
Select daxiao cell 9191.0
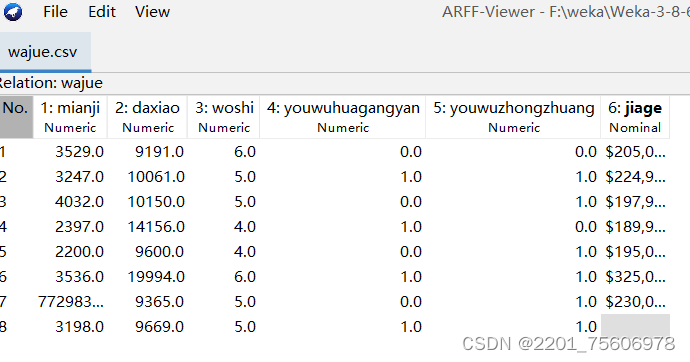coord(147,152)
